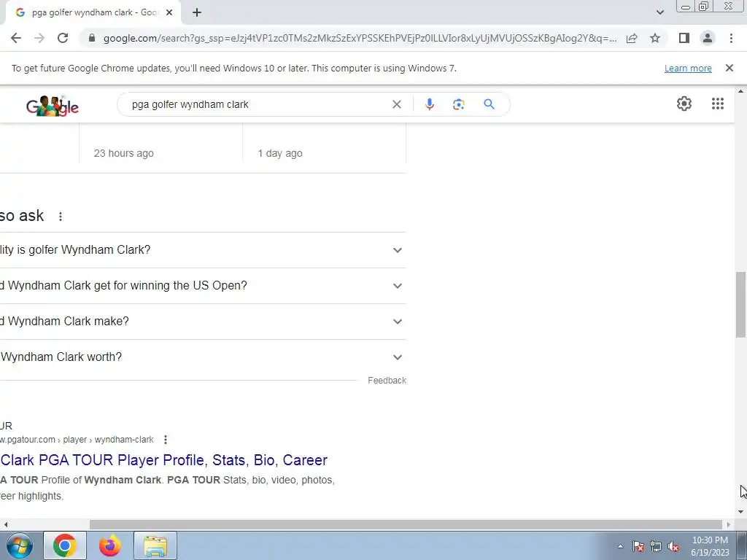The width and height of the screenshot is (747, 560).
Task: Click the 1 day ago news card
Action: [x=325, y=143]
